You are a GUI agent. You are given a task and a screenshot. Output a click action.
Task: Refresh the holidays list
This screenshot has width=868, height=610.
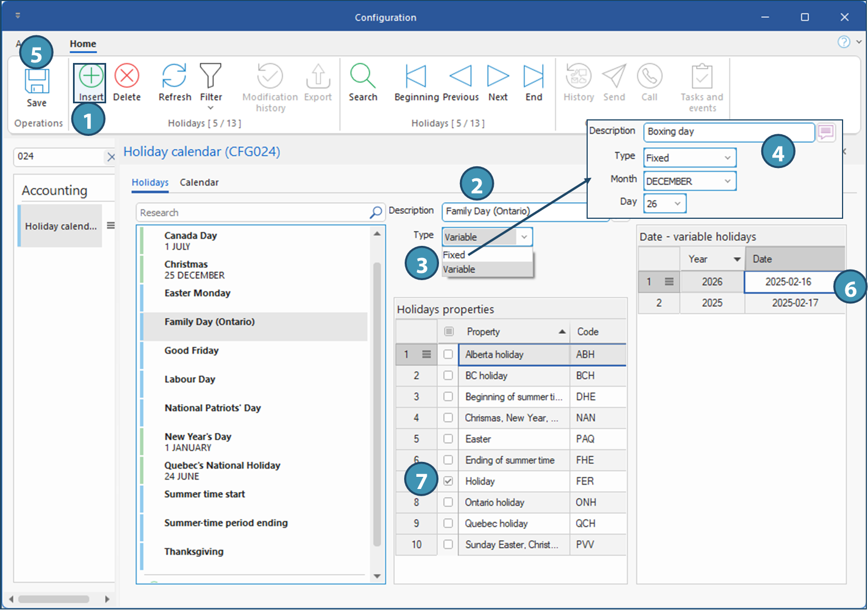(x=174, y=76)
